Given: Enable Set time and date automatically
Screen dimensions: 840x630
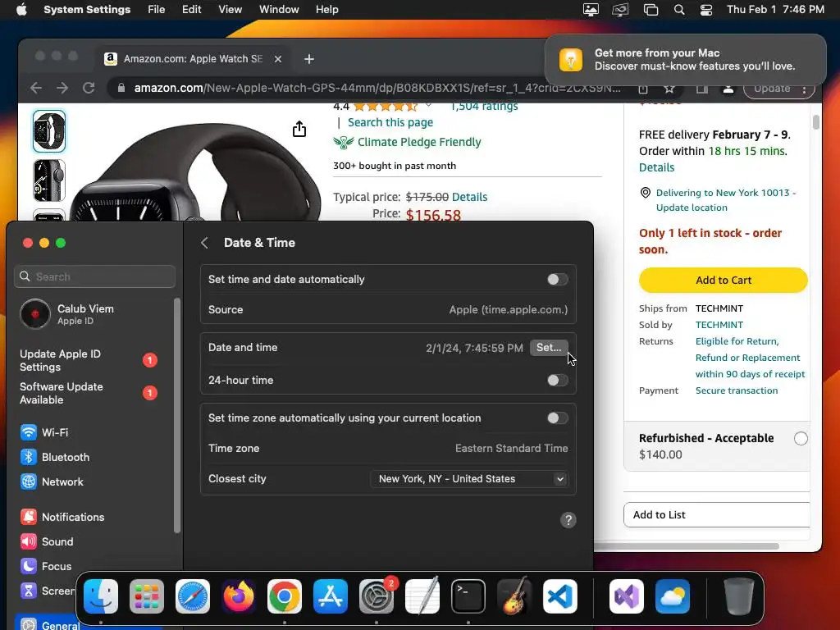Looking at the screenshot, I should [x=557, y=280].
